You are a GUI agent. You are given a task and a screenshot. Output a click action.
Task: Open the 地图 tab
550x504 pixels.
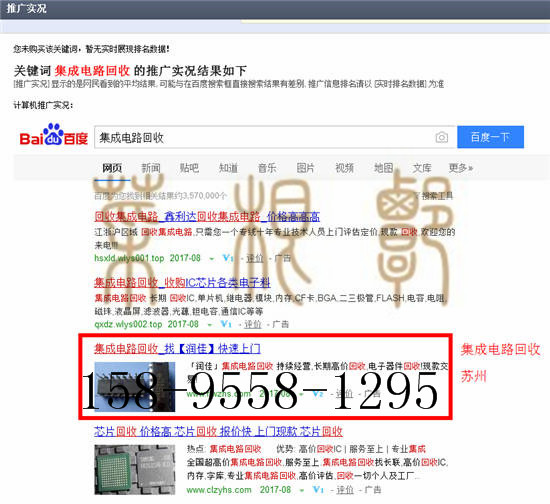tap(383, 168)
